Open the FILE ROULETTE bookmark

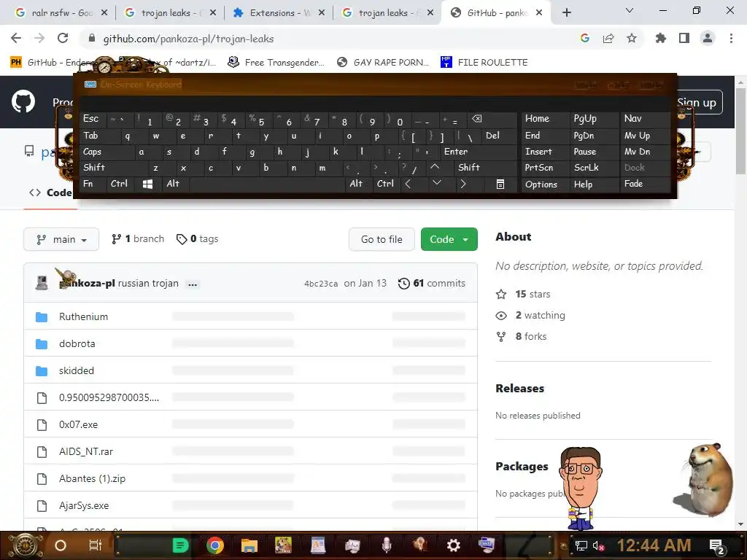click(x=484, y=62)
